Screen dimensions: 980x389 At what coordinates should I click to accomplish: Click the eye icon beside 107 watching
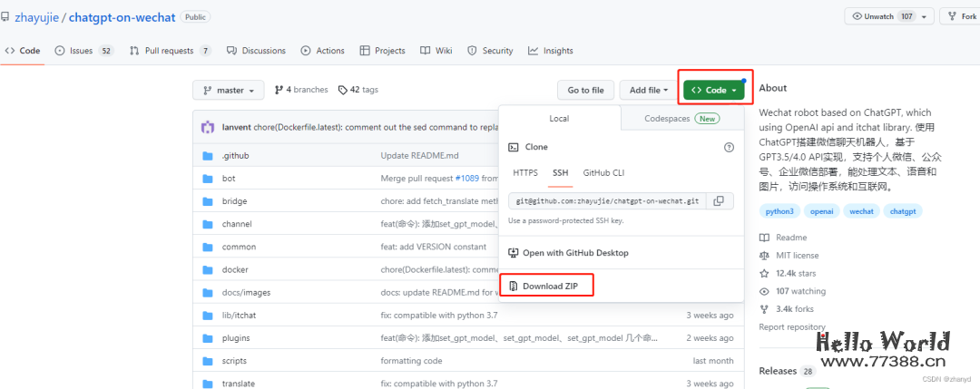[x=764, y=292]
